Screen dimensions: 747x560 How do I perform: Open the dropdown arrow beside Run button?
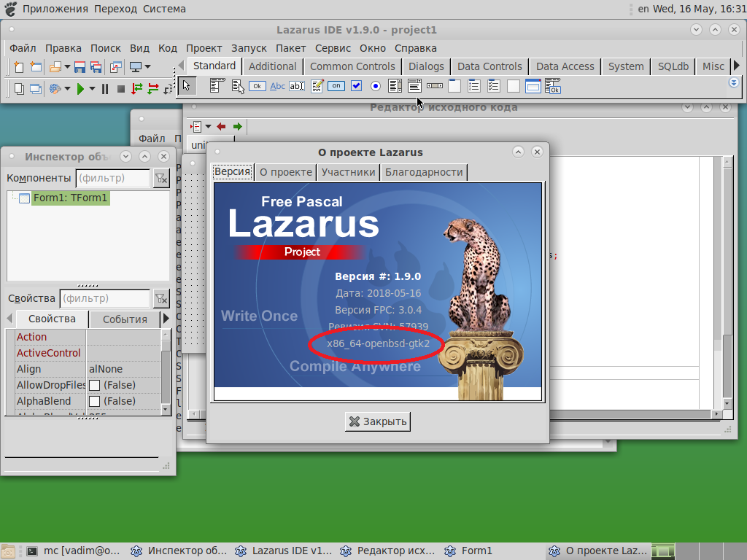click(92, 89)
